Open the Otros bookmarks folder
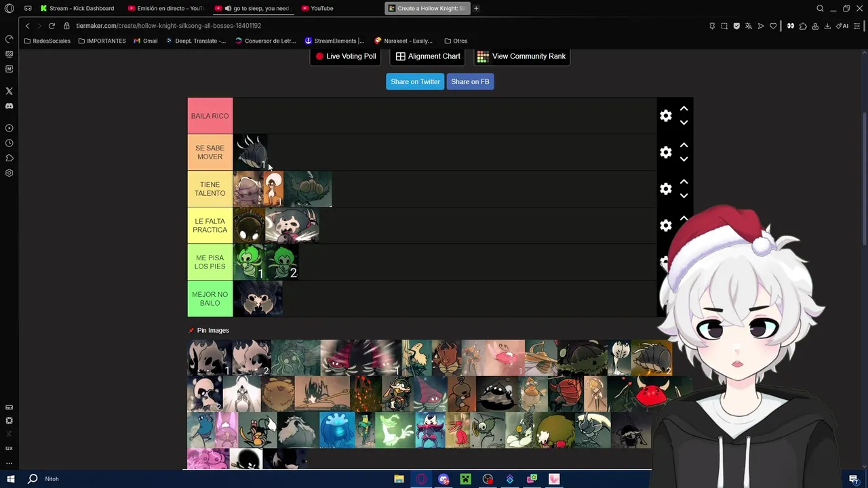Viewport: 868px width, 488px height. pos(456,41)
